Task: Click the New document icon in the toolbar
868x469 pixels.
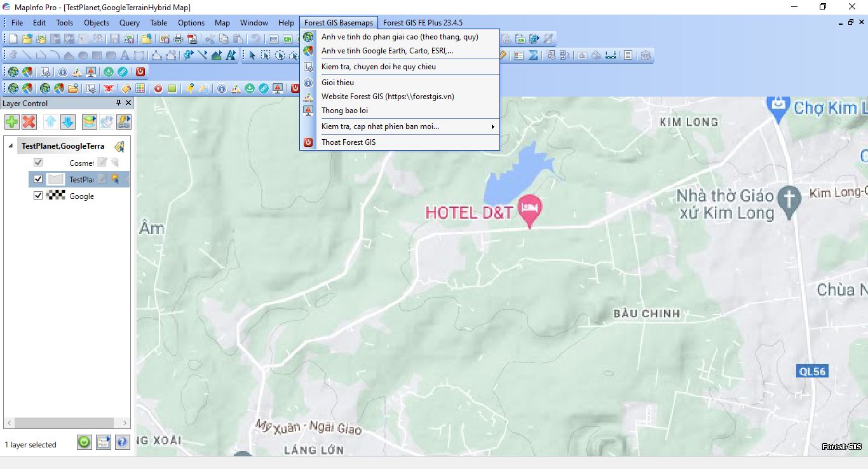Action: click(x=13, y=39)
